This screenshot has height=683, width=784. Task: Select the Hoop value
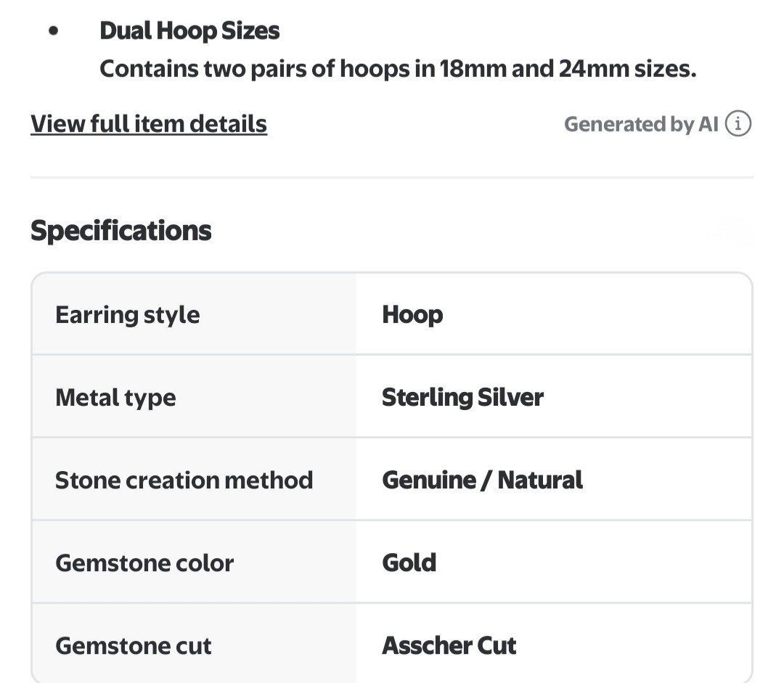[412, 315]
